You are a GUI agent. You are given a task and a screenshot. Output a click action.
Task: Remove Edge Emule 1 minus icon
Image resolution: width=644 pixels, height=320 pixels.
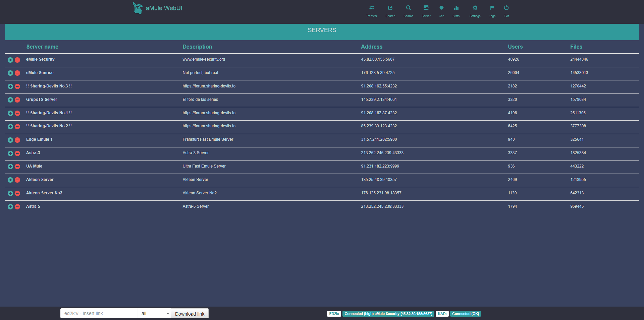point(17,140)
